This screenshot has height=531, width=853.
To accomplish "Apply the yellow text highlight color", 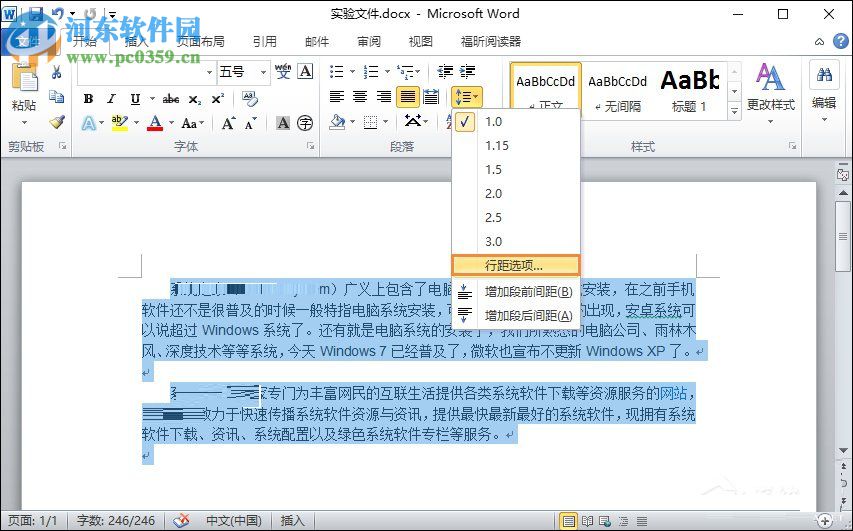I will 120,124.
